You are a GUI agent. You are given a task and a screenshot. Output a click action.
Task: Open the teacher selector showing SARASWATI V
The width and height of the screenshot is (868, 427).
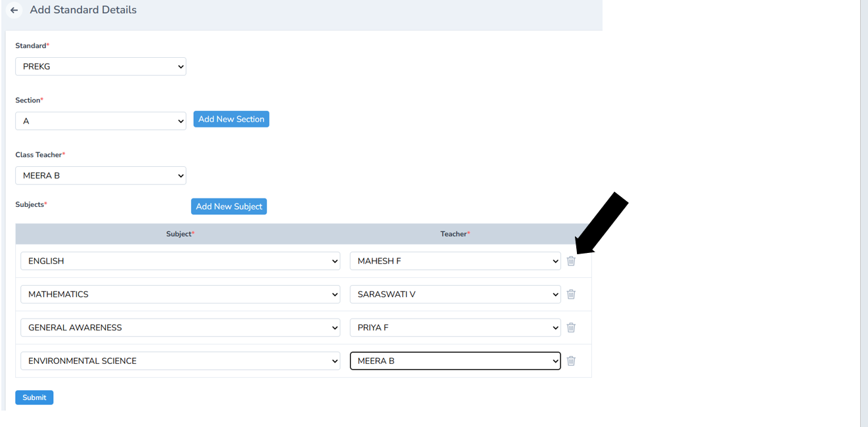point(455,294)
